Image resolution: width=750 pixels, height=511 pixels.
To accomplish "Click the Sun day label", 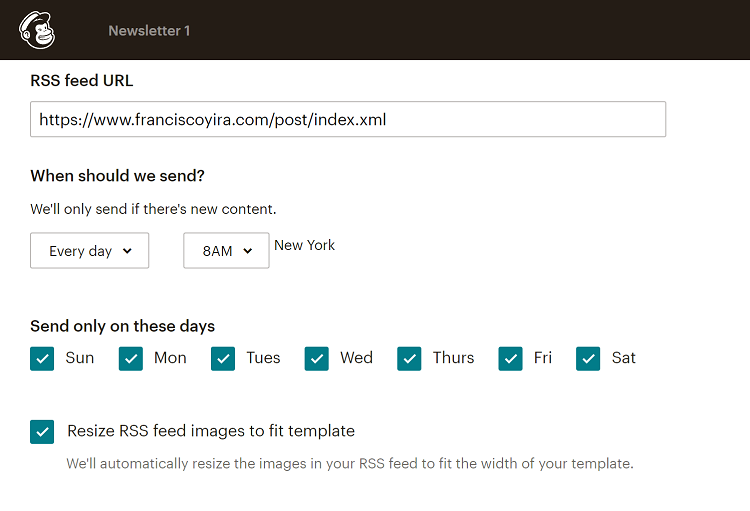I will click(x=80, y=358).
